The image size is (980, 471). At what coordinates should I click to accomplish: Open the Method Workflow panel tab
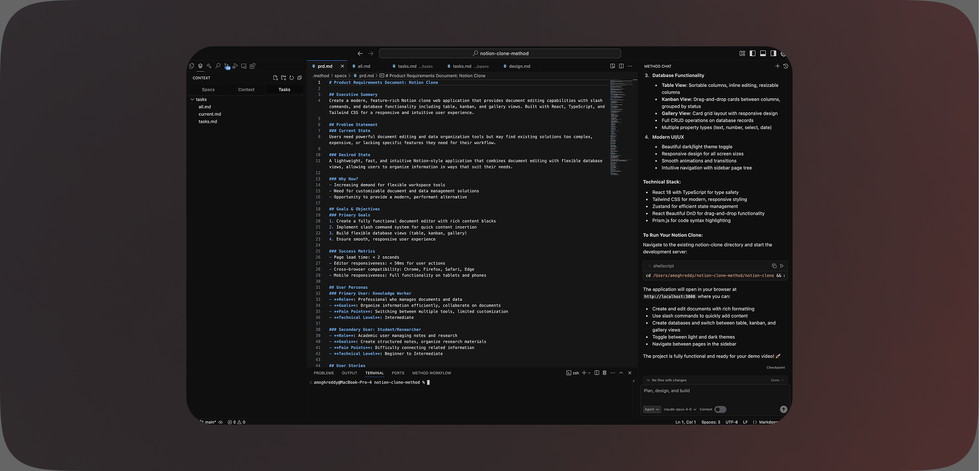coord(432,373)
